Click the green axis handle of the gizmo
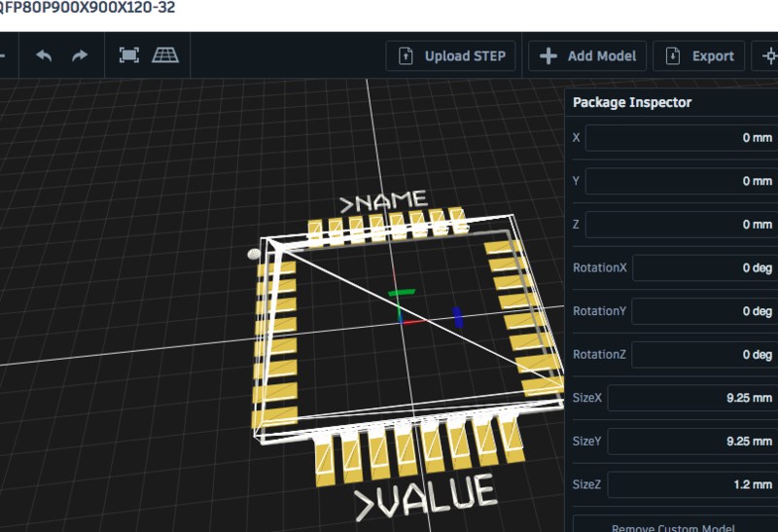Image resolution: width=778 pixels, height=532 pixels. click(x=402, y=293)
